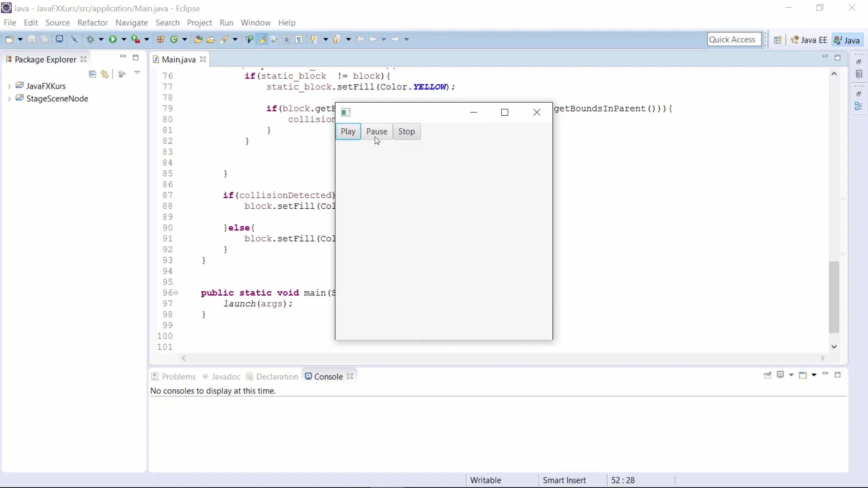
Task: Click the Open Task folder icon
Action: (x=211, y=39)
